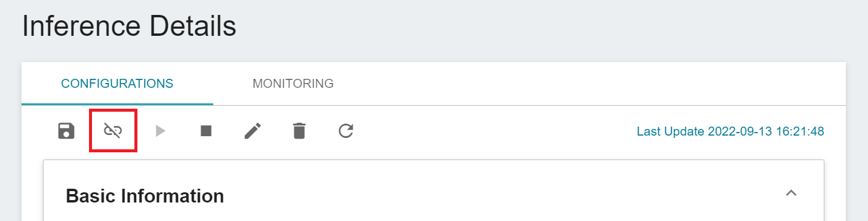Edit the inference via the pencil icon
The height and width of the screenshot is (221, 868).
253,131
